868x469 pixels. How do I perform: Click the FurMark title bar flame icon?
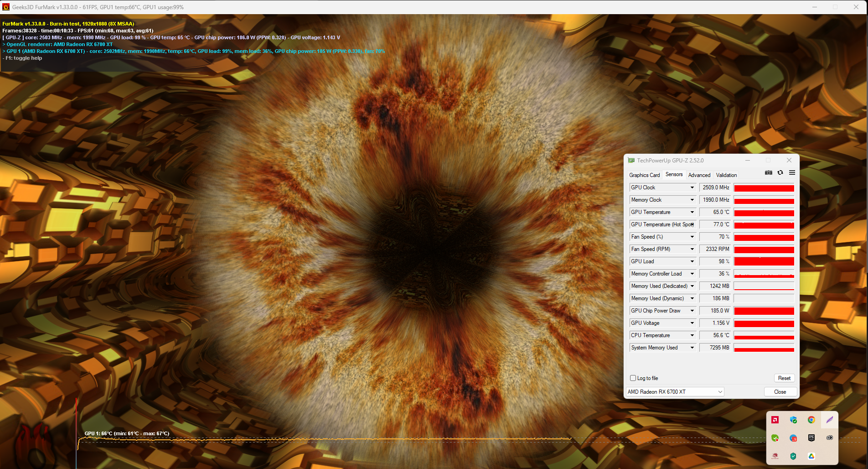(x=6, y=7)
